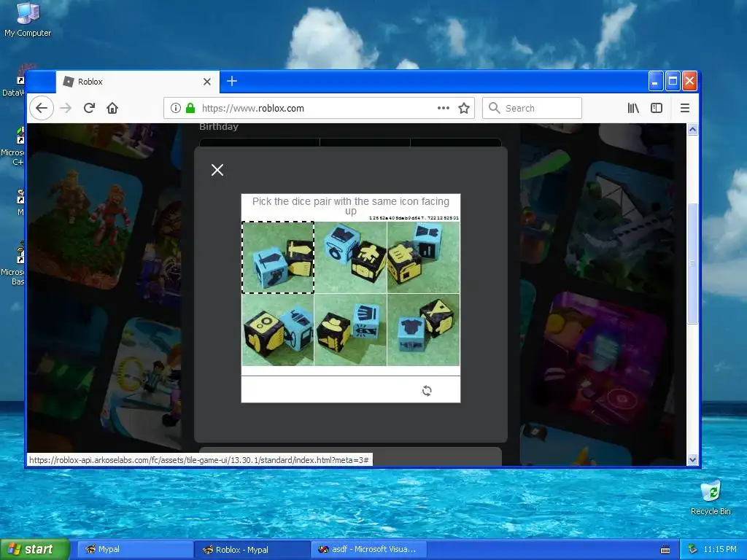Switch to asdf - Microsoft Visual taskbar button
747x560 pixels.
pyautogui.click(x=368, y=550)
